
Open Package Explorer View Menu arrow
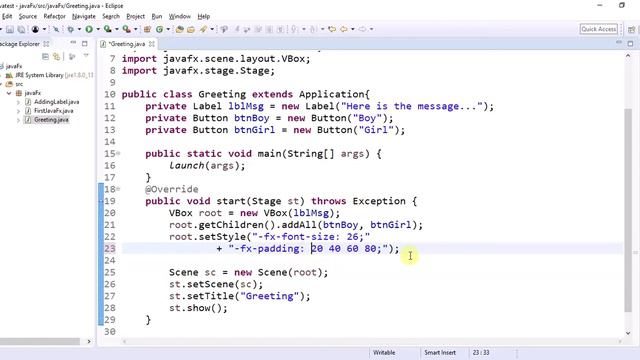click(86, 56)
